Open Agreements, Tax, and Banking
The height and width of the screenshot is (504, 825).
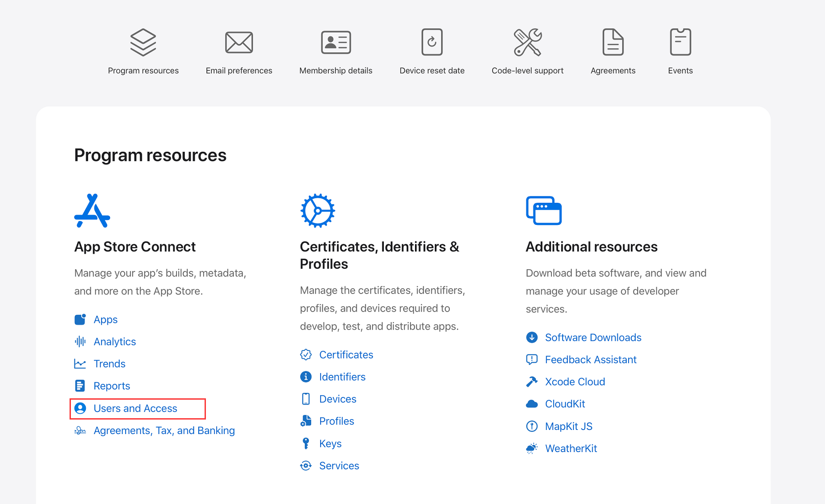(164, 431)
